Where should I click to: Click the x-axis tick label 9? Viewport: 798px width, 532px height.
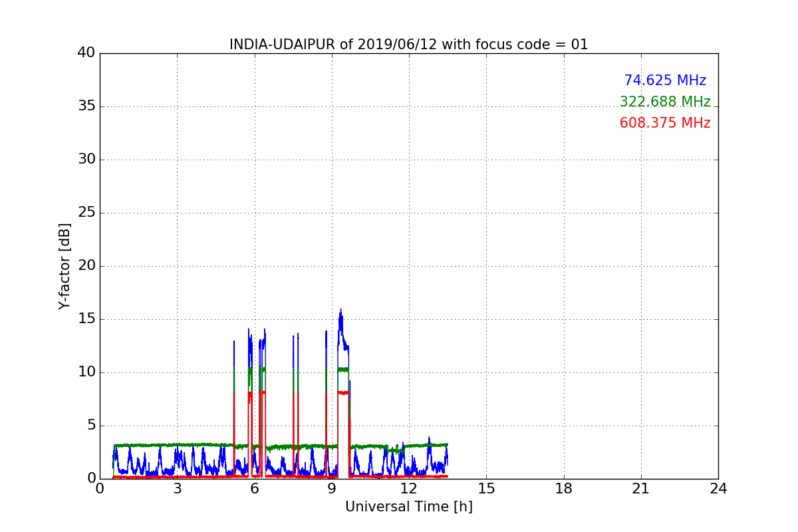point(332,489)
